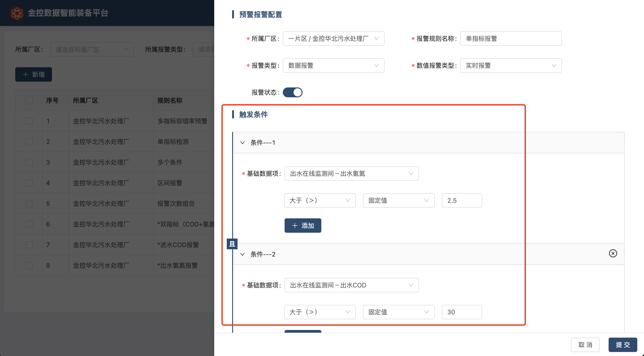Click the 2.5 threshold value field
644x356 pixels.
point(462,200)
